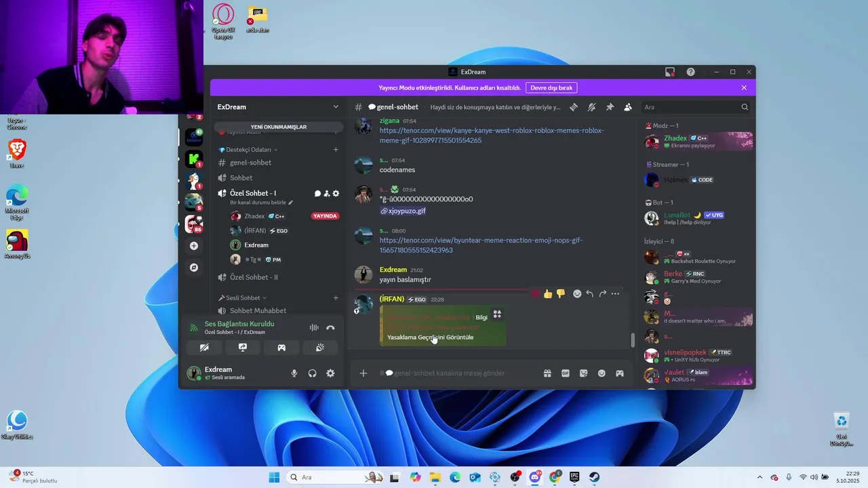This screenshot has height=488, width=868.
Task: Open the GIF picker
Action: point(566,373)
